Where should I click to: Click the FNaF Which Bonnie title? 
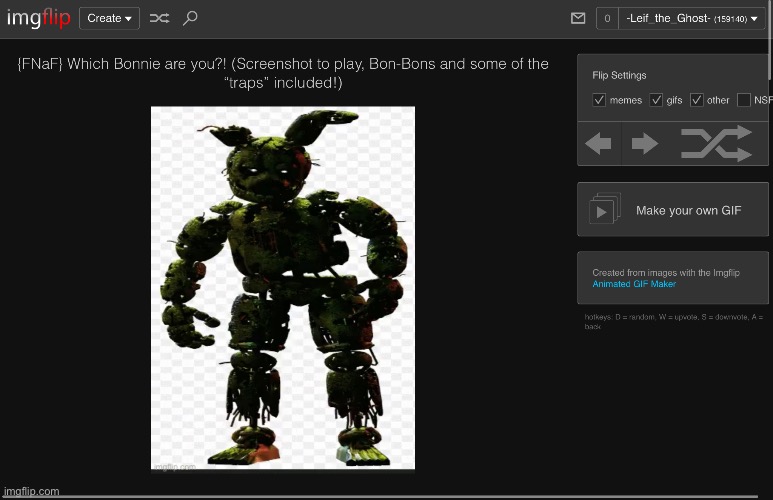283,73
